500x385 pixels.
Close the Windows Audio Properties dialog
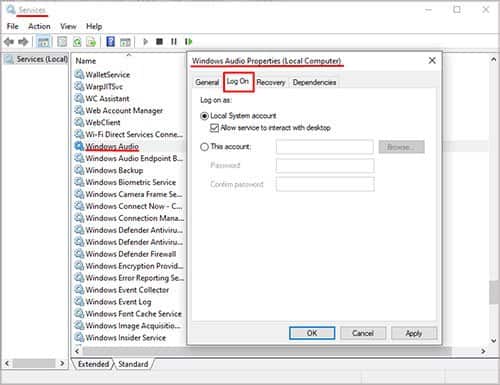(432, 61)
